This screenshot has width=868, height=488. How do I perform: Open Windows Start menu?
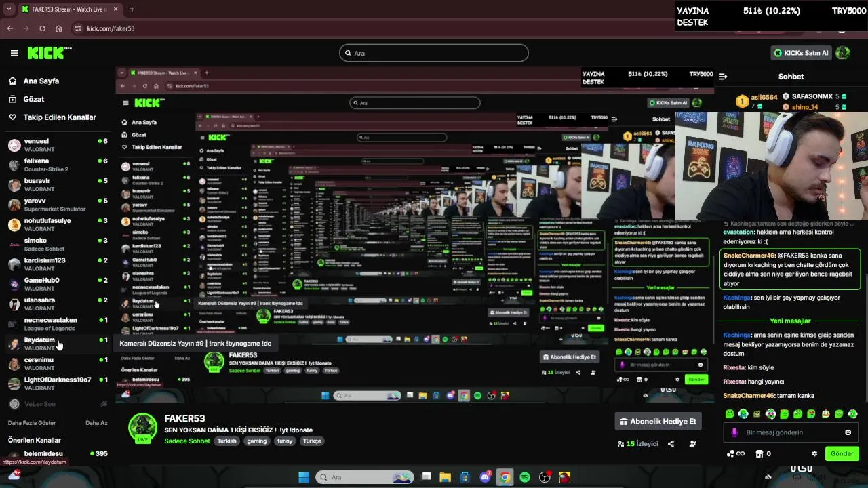click(304, 477)
